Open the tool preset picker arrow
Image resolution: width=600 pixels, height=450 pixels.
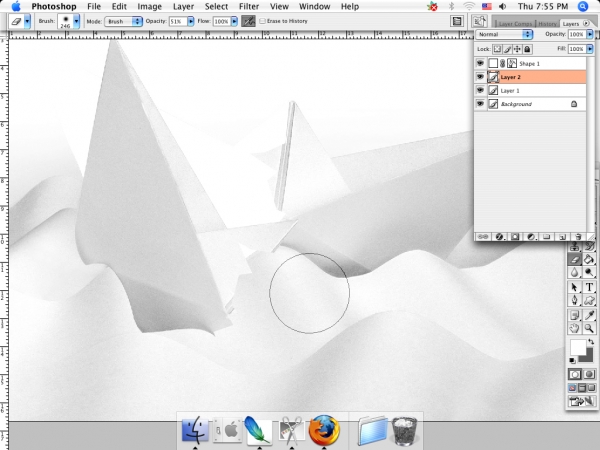[27, 21]
